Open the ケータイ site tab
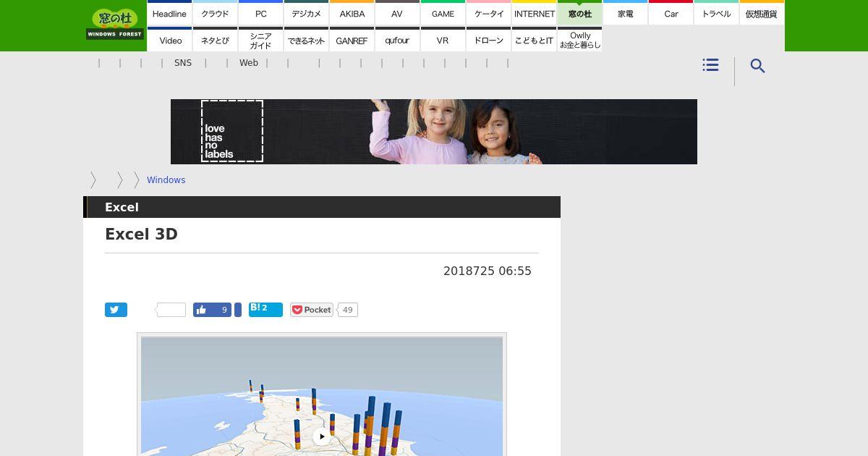868x456 pixels. point(488,13)
